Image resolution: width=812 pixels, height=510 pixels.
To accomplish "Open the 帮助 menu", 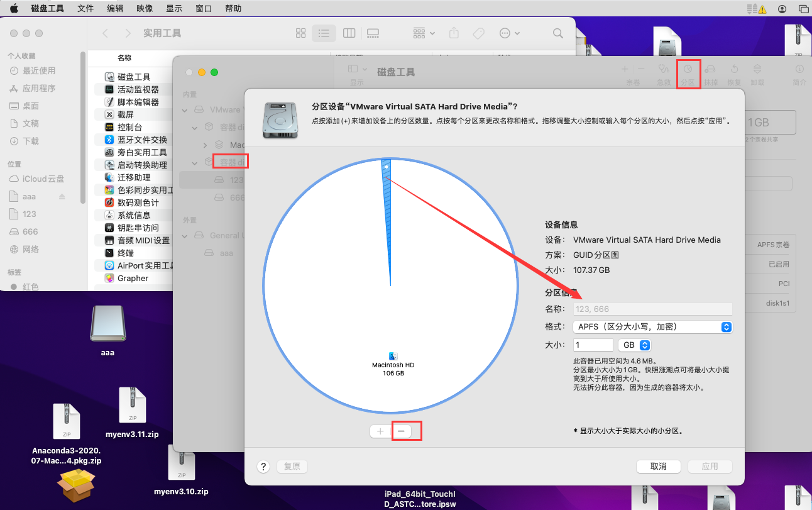I will pos(233,9).
